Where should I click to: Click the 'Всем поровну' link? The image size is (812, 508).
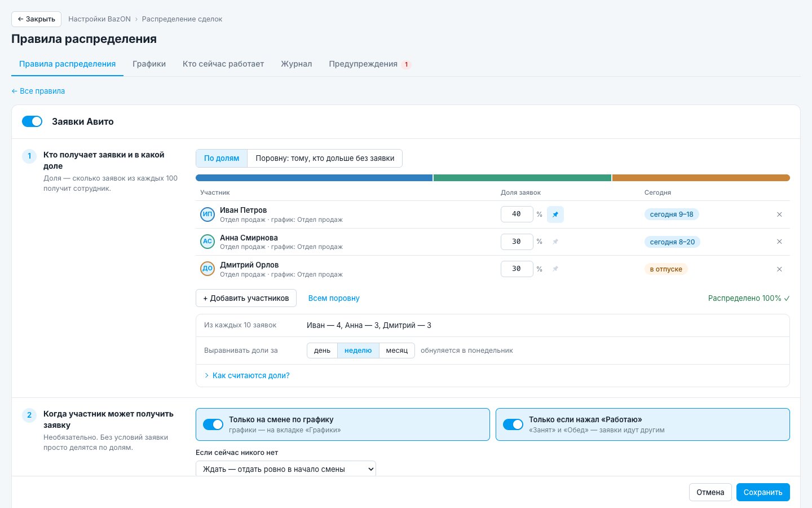point(334,298)
